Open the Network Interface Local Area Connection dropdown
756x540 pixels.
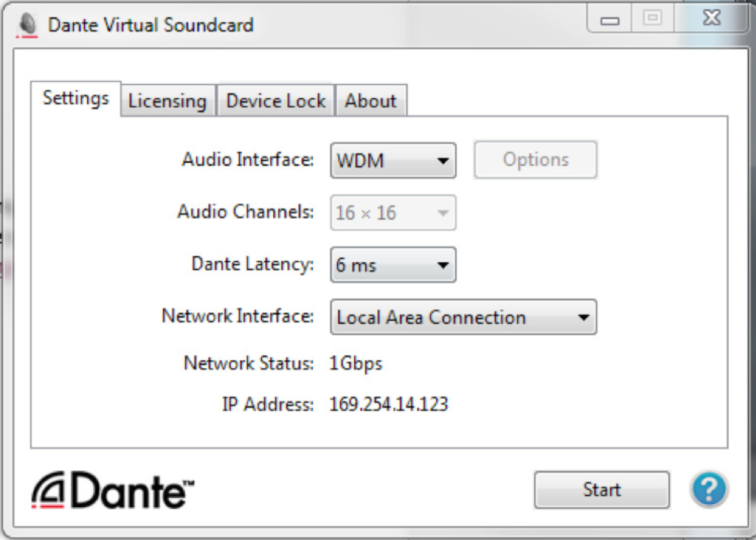[463, 317]
